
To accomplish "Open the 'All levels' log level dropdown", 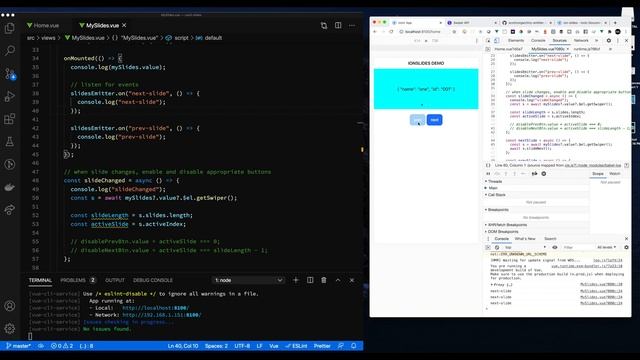I will tap(607, 247).
